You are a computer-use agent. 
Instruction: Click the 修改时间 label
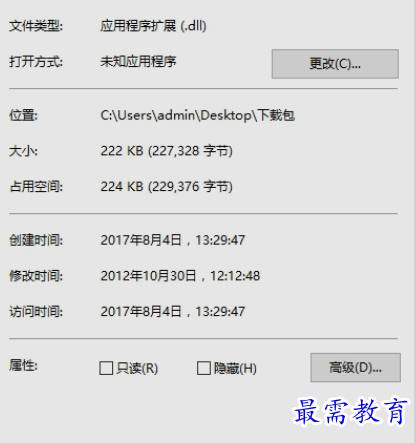tap(36, 276)
